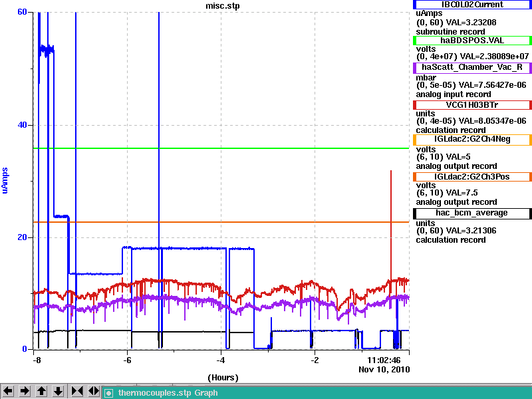This screenshot has height=399, width=532.
Task: Select the IGLdac2:G2Ch3Pos legend entry
Action: (x=472, y=177)
